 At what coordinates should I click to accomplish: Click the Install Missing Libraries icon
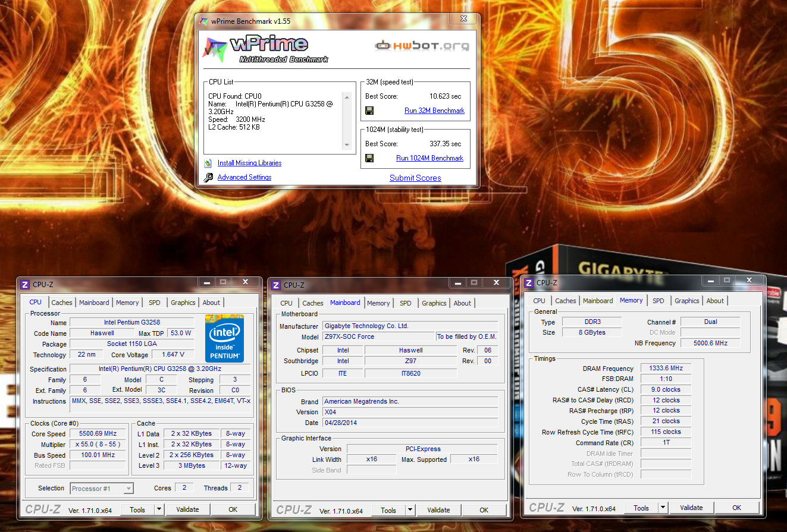pos(208,163)
